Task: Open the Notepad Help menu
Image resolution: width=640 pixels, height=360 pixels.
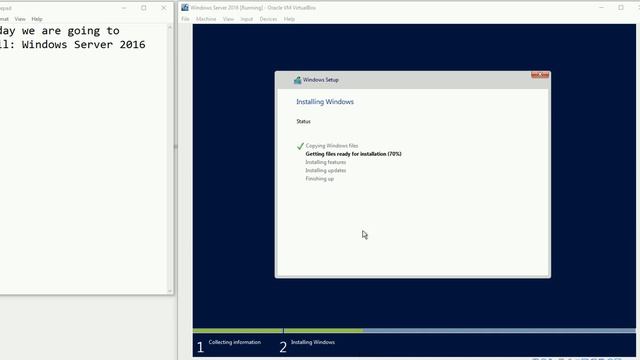Action: click(37, 19)
